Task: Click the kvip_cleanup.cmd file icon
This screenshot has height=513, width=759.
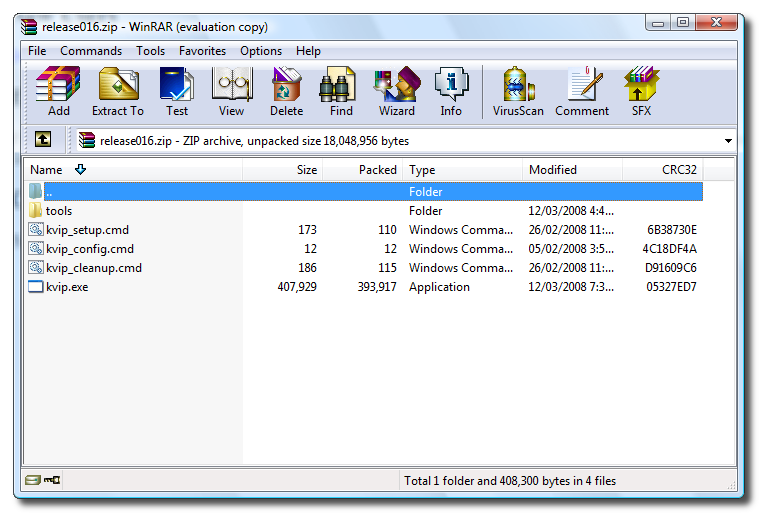Action: tap(36, 268)
